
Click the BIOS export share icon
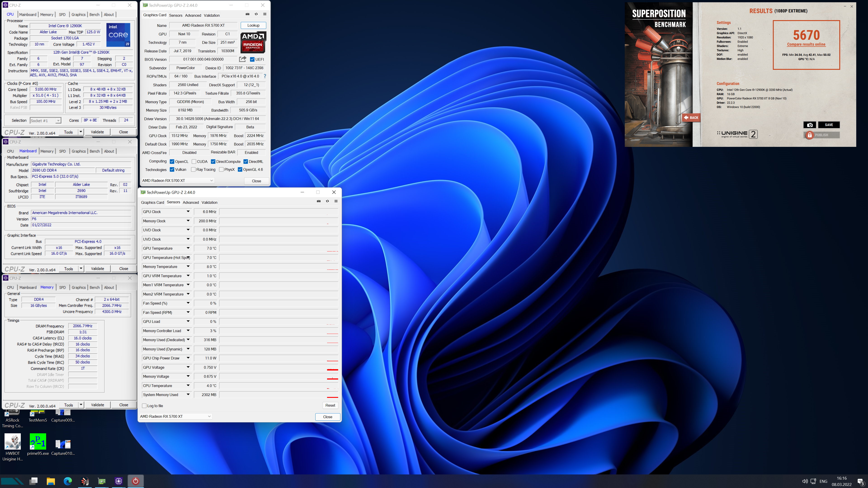pyautogui.click(x=243, y=59)
